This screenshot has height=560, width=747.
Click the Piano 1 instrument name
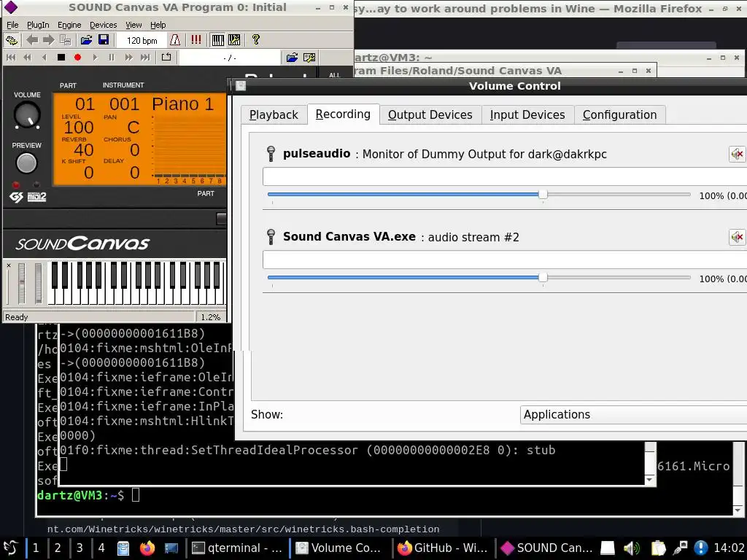[183, 104]
